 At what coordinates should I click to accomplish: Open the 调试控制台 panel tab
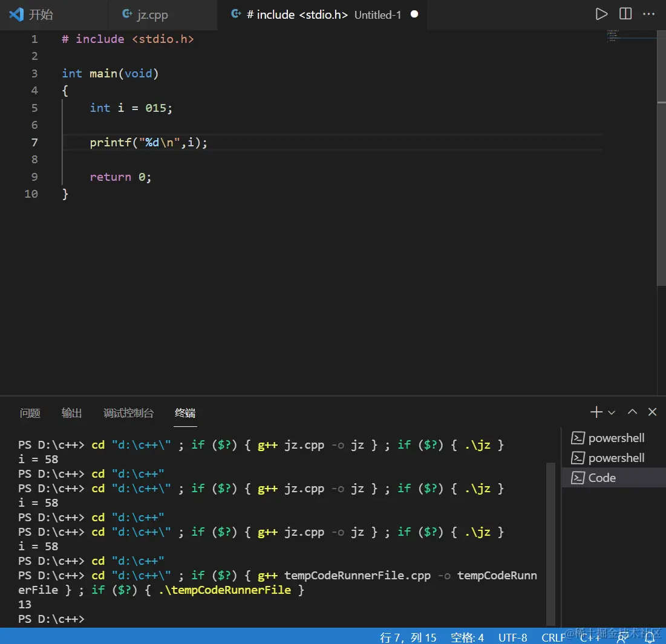click(x=128, y=412)
